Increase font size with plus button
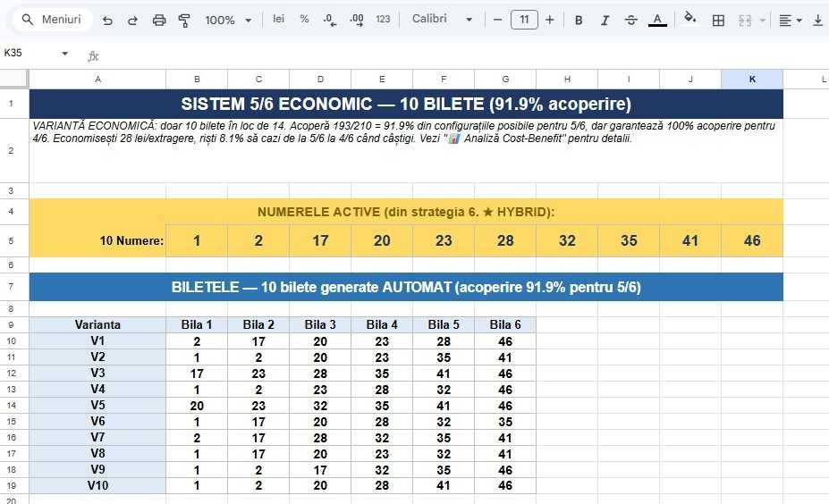829x504 pixels. [550, 20]
